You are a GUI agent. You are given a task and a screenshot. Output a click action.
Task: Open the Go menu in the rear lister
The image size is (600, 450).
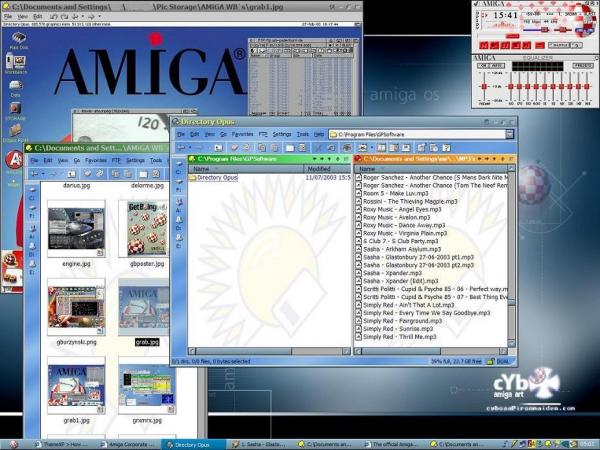coord(77,160)
